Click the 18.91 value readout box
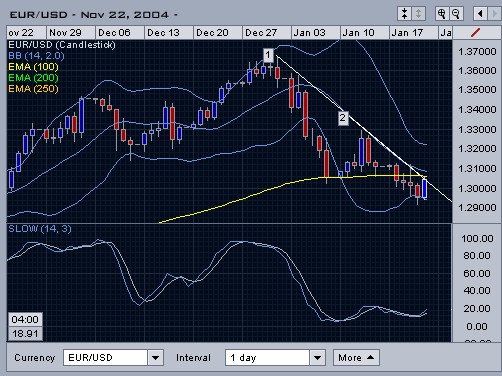Screen dimensions: 502x376 25,334
